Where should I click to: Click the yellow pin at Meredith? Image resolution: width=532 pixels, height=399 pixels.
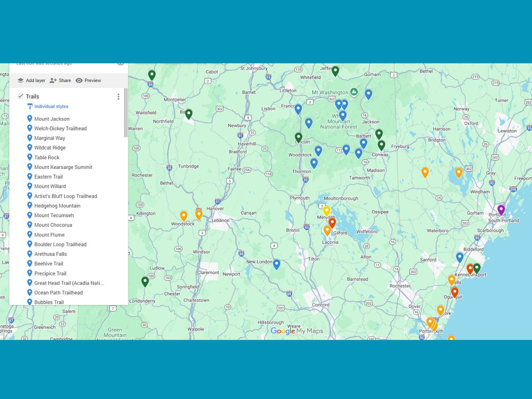click(x=326, y=211)
